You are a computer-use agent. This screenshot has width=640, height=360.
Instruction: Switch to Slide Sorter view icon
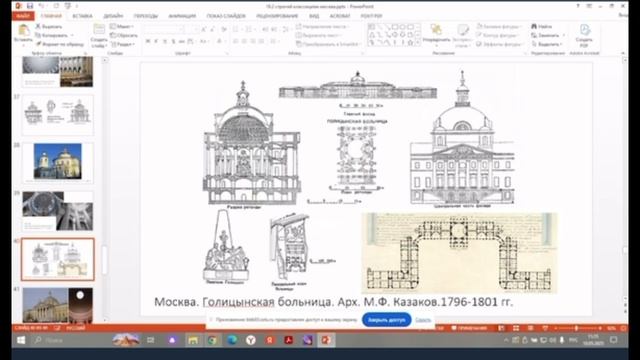516,328
